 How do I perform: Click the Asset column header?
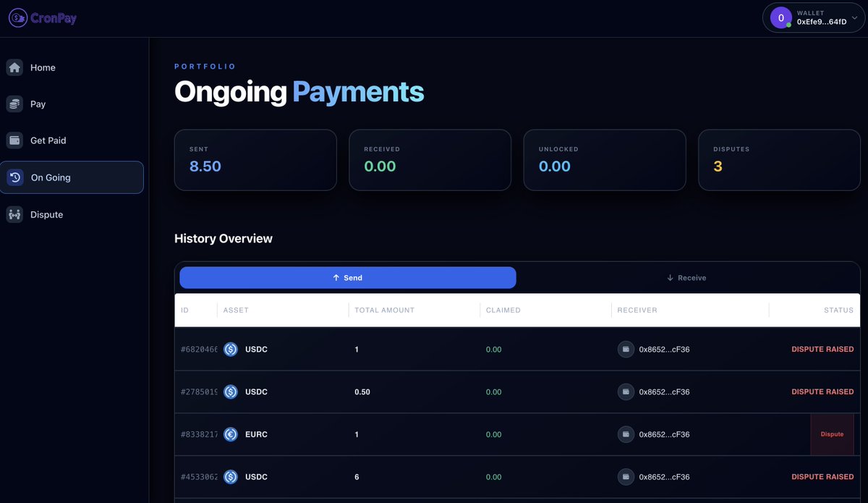(x=236, y=310)
